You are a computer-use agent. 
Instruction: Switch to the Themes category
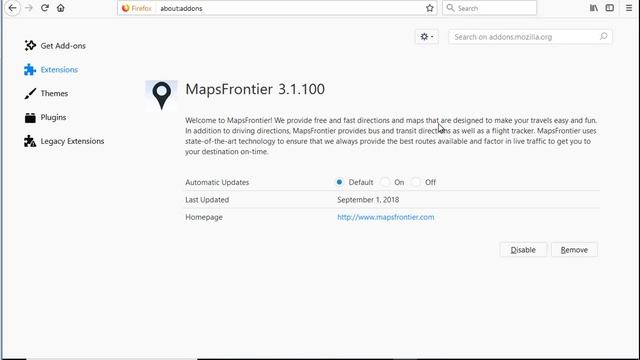(x=54, y=93)
